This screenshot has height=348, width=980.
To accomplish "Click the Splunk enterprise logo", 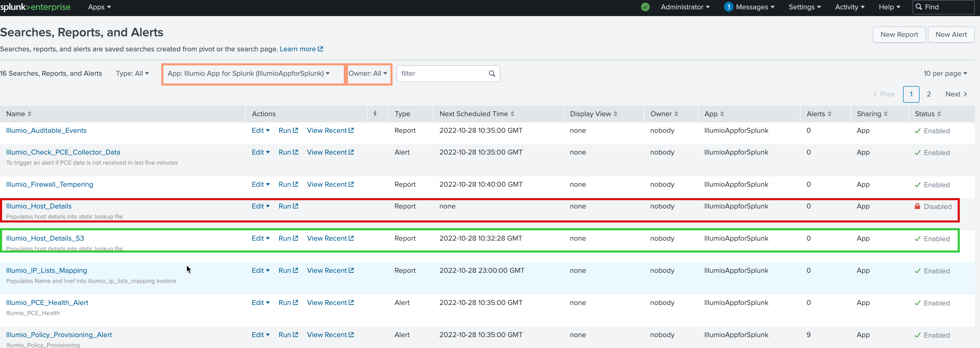I will [x=35, y=7].
